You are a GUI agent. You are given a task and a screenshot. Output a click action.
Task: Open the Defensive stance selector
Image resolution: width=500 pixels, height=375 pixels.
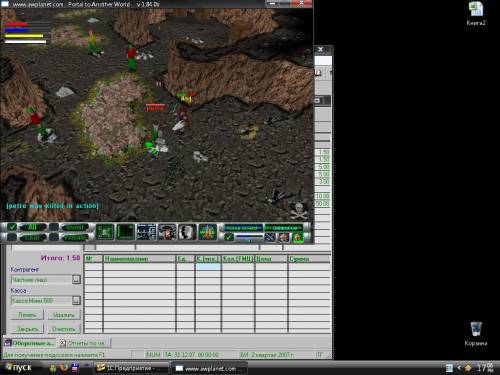(284, 228)
